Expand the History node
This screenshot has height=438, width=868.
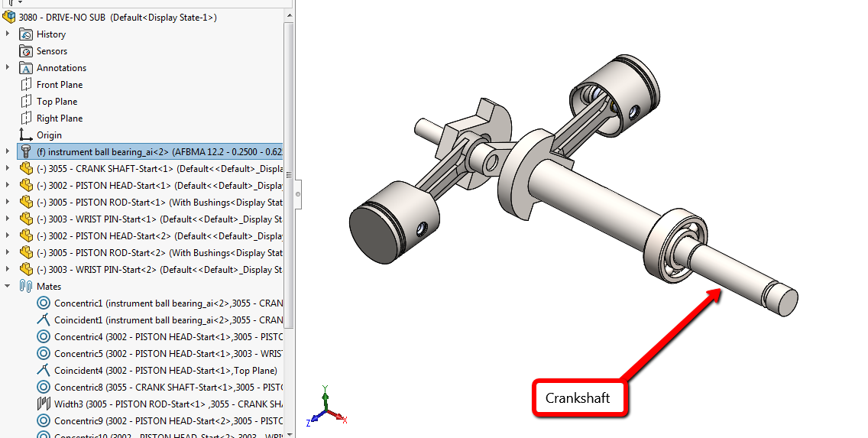[x=7, y=34]
